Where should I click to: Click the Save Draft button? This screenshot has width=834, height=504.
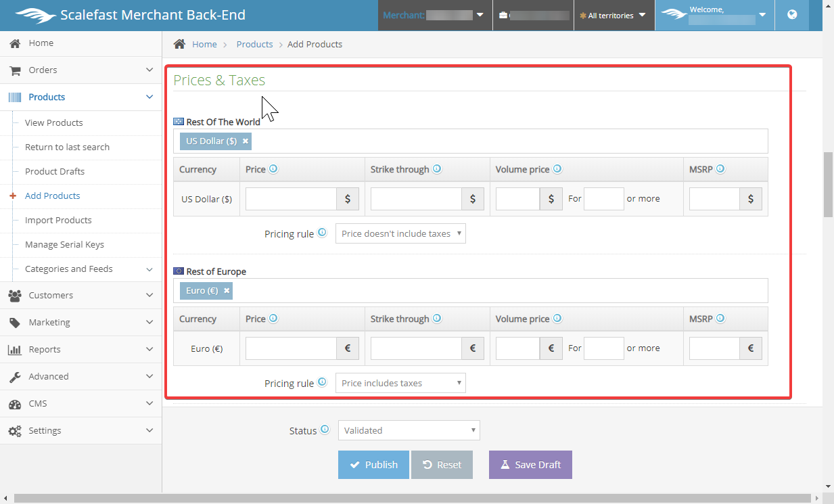click(530, 465)
